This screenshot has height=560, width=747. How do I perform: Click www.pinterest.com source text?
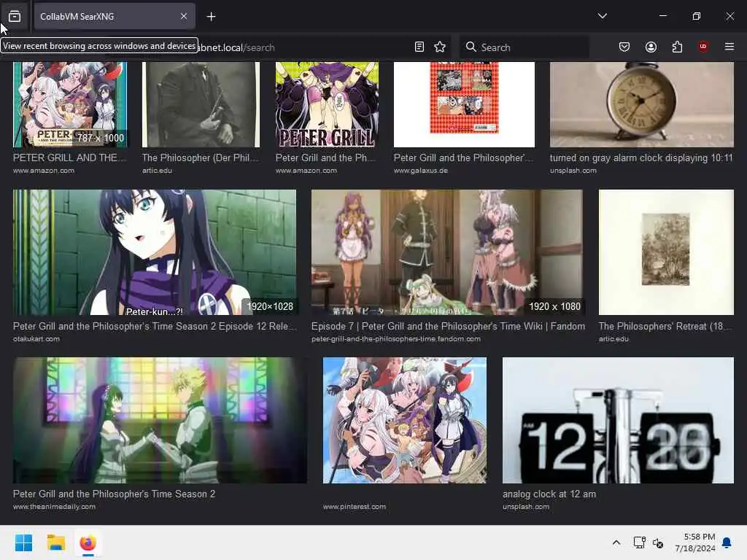(x=354, y=506)
